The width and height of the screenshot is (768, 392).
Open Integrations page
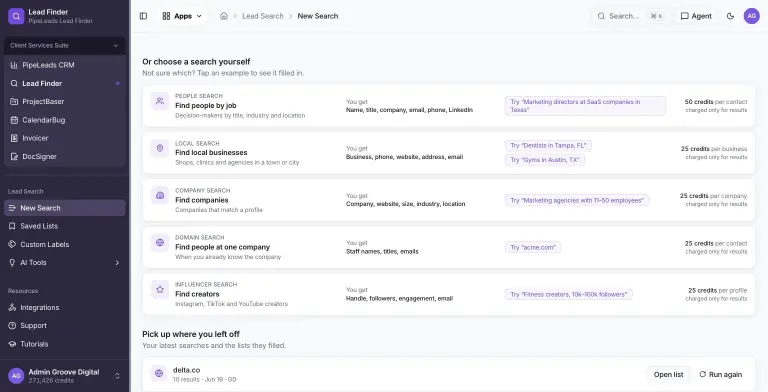[64, 307]
